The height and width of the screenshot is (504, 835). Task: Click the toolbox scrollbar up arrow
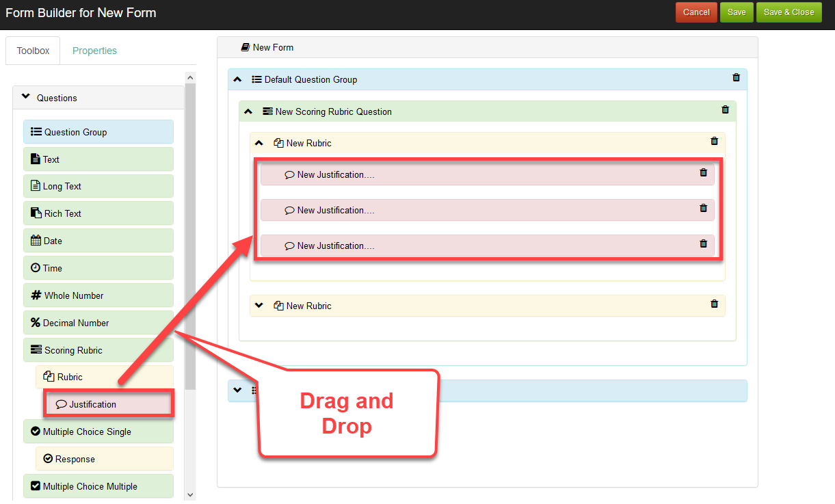coord(190,78)
